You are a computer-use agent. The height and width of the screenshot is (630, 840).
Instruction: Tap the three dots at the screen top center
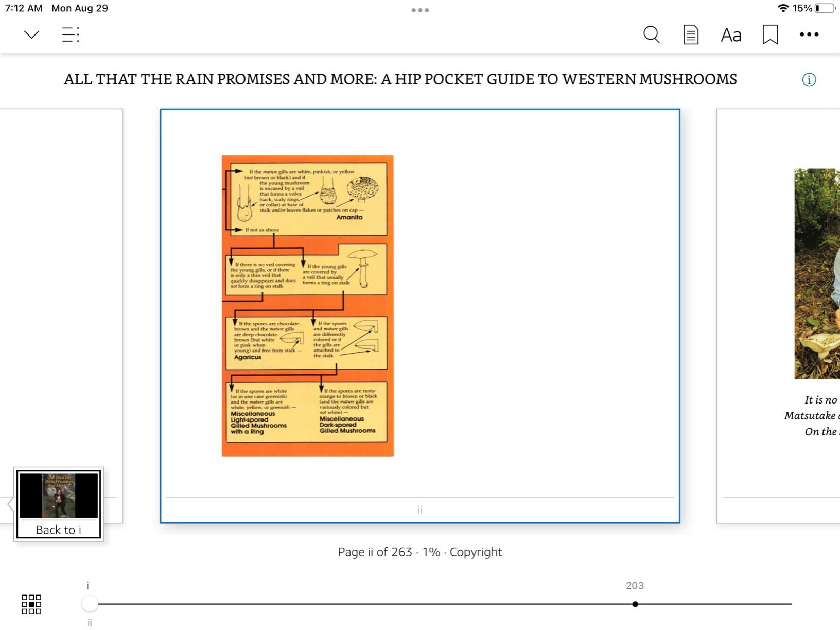point(420,10)
